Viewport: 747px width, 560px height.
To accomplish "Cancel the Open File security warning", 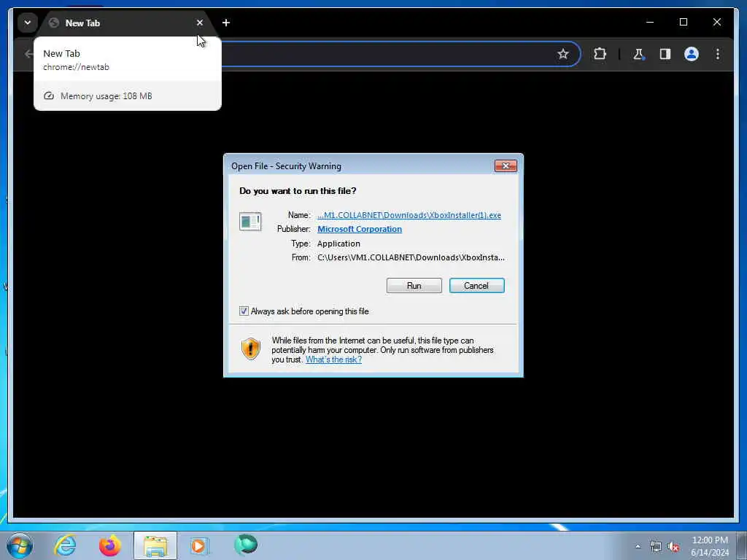I will point(476,286).
